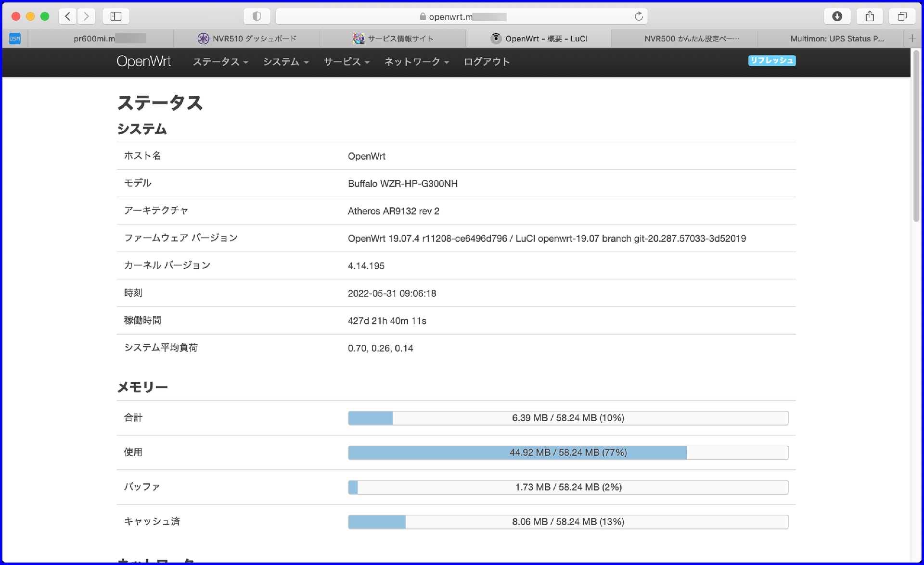Click the リフレッシュ button
The image size is (924, 565).
click(x=772, y=61)
